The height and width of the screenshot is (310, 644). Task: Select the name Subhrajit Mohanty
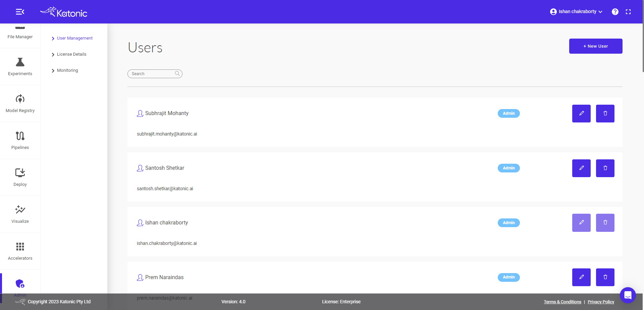[x=167, y=113]
